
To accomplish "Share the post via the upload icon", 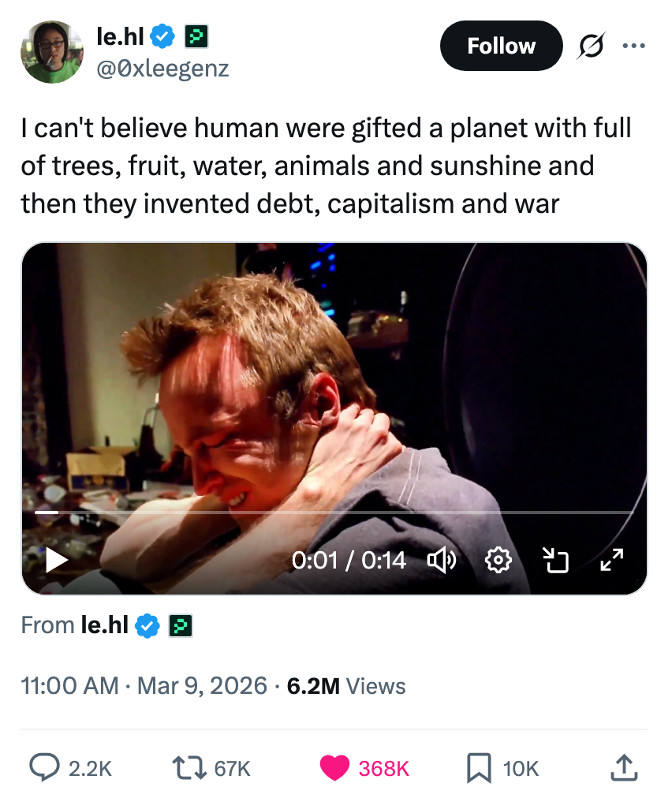I will [622, 767].
